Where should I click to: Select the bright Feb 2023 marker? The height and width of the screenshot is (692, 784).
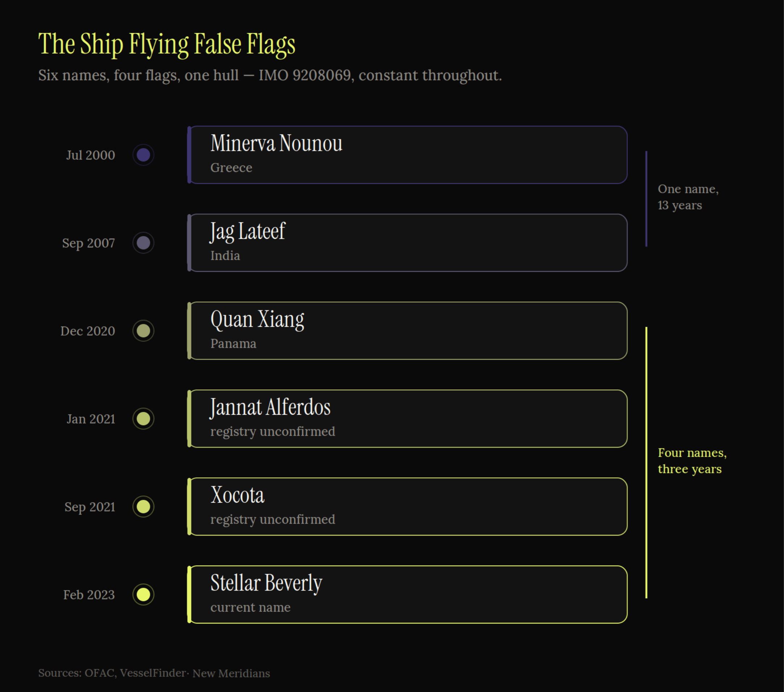pyautogui.click(x=143, y=594)
